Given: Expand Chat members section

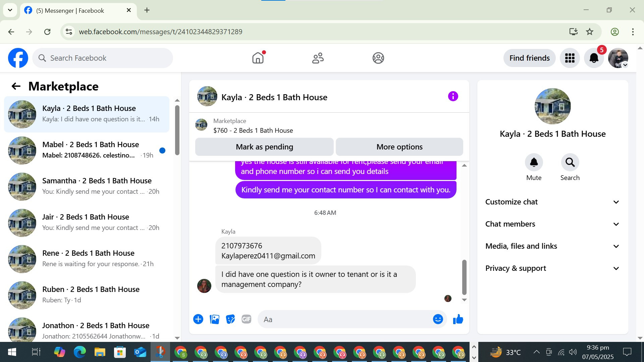Looking at the screenshot, I should (552, 224).
